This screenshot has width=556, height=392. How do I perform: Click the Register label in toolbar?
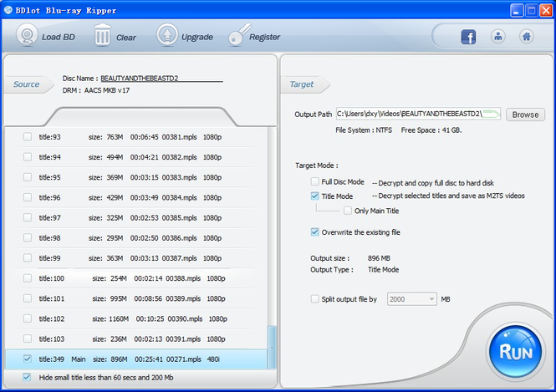point(264,38)
